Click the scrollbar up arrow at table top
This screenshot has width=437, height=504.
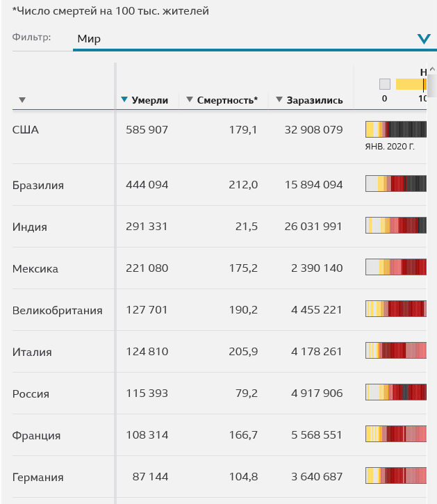pyautogui.click(x=431, y=70)
